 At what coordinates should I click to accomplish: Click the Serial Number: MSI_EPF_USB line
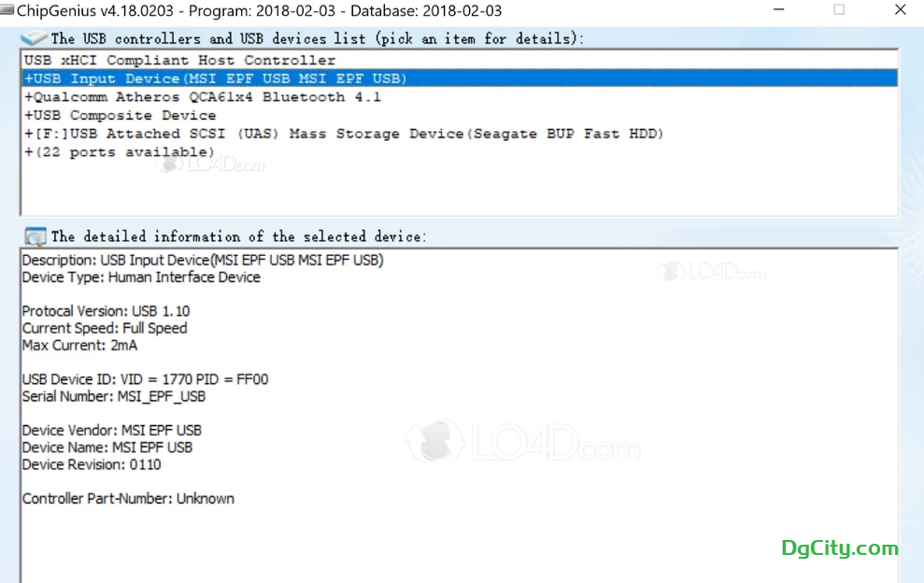(113, 396)
